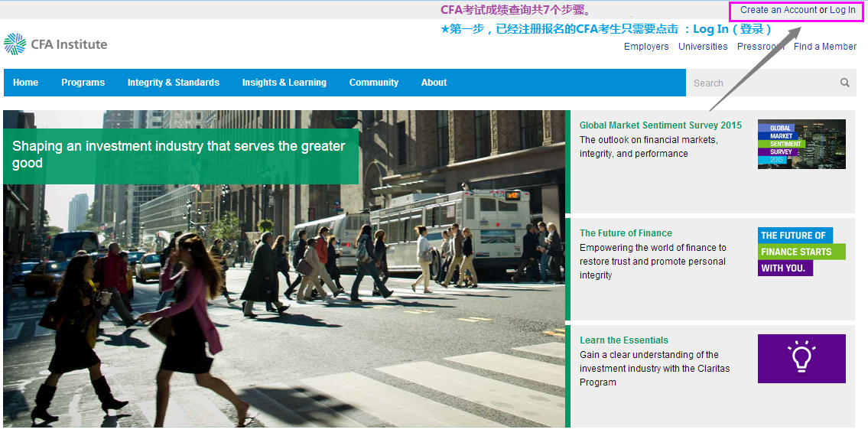868x436 pixels.
Task: Click the search magnifier icon
Action: click(844, 83)
